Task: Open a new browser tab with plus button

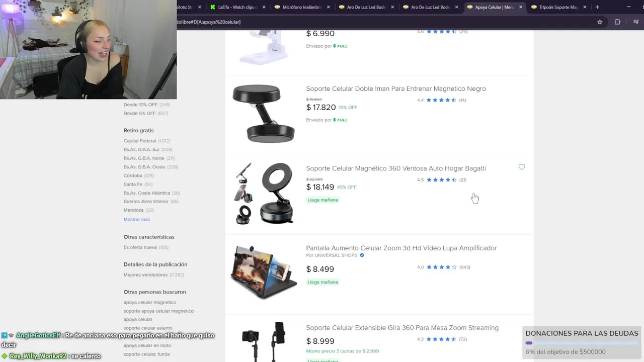Action: (597, 7)
